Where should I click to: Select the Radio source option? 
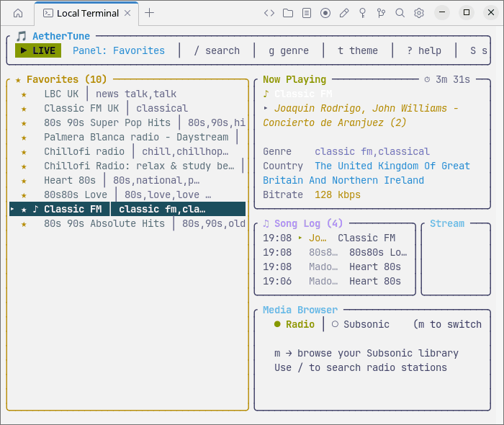pos(294,324)
